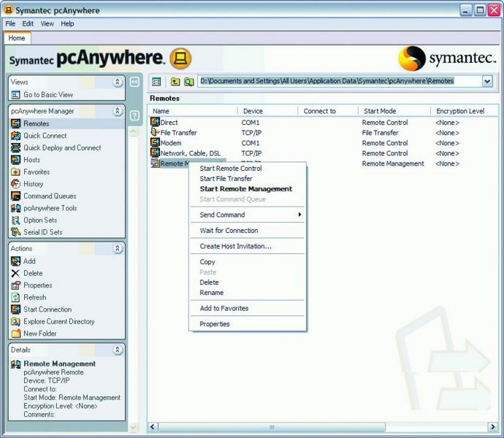
Task: Open the File menu
Action: (x=10, y=24)
